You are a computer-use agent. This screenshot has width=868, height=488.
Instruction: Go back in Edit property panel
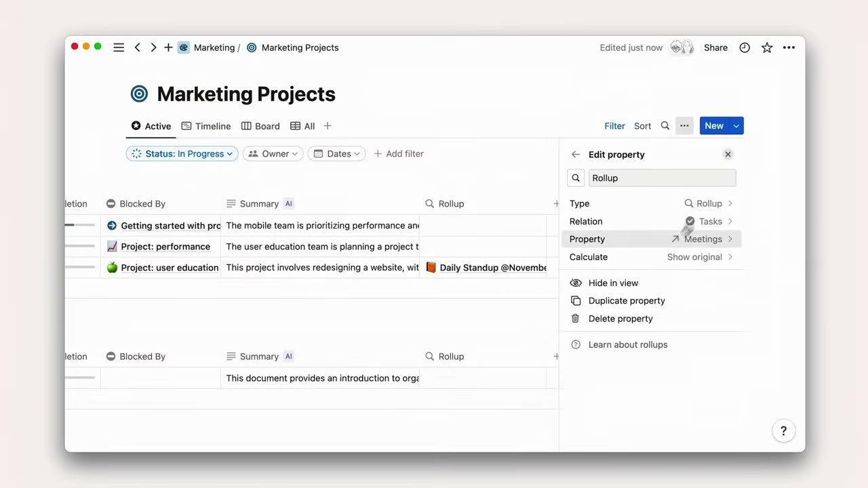(576, 155)
